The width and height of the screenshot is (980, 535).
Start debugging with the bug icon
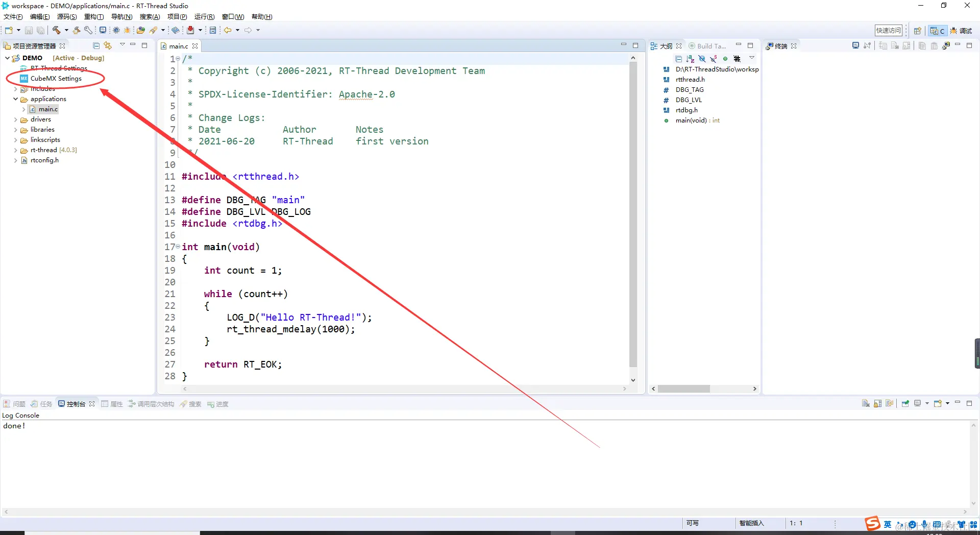pos(127,30)
